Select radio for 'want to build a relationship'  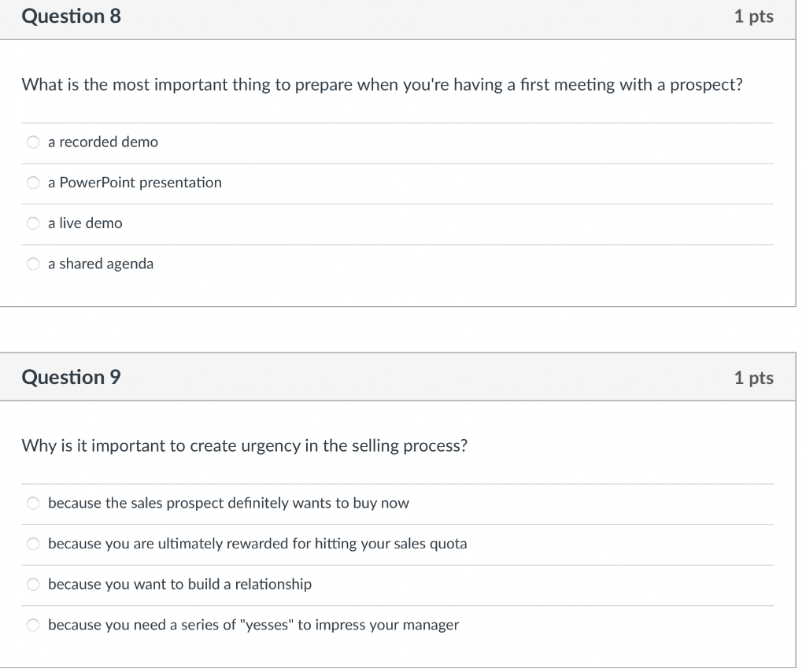[33, 585]
